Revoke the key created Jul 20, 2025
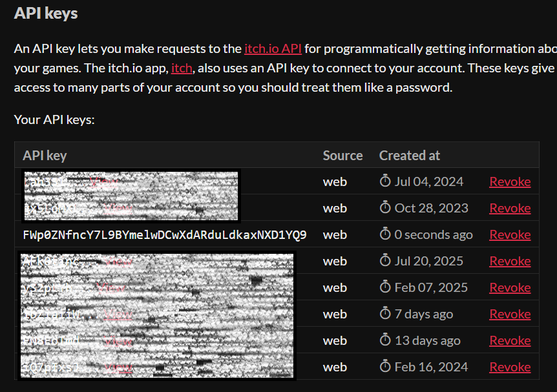This screenshot has width=557, height=392. [x=510, y=261]
